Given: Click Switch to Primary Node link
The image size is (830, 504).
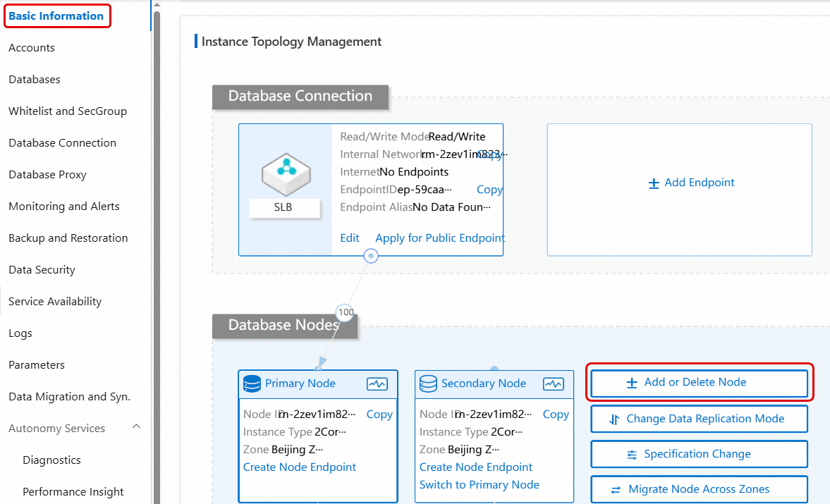Looking at the screenshot, I should 480,484.
